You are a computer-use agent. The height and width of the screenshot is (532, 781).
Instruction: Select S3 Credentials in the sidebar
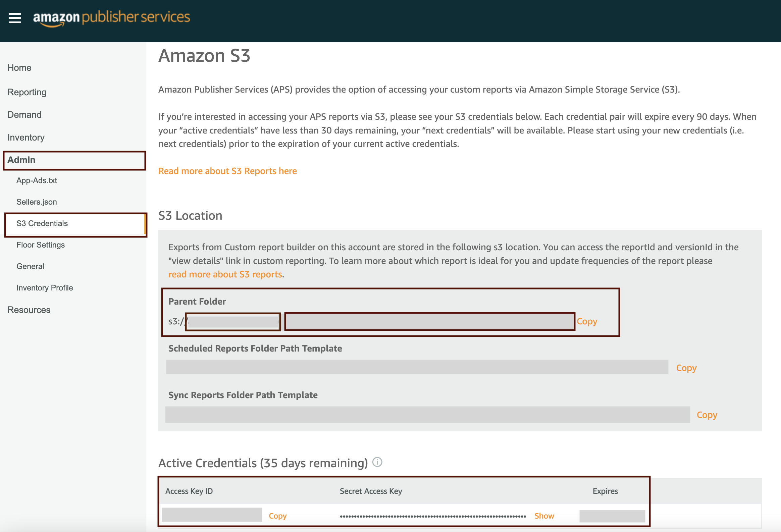point(42,223)
